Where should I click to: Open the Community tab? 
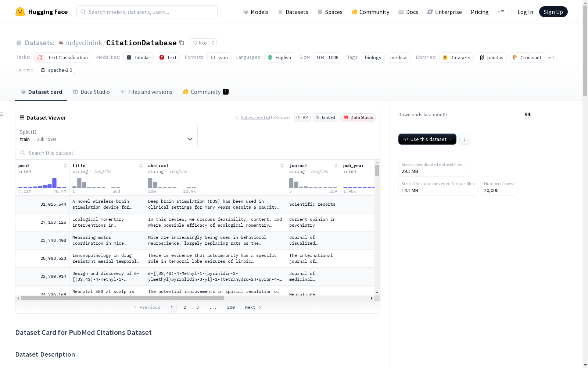coord(205,92)
